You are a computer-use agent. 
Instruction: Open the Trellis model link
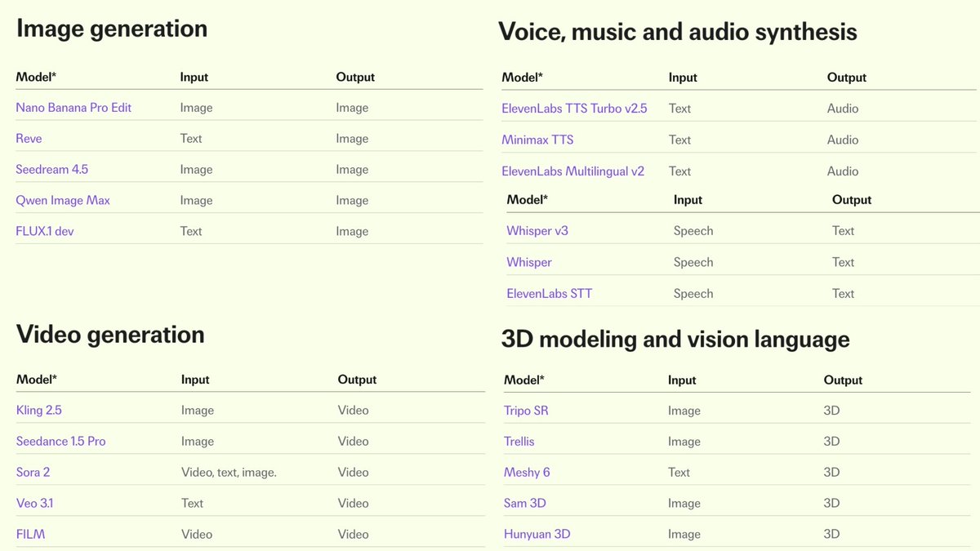coord(519,442)
